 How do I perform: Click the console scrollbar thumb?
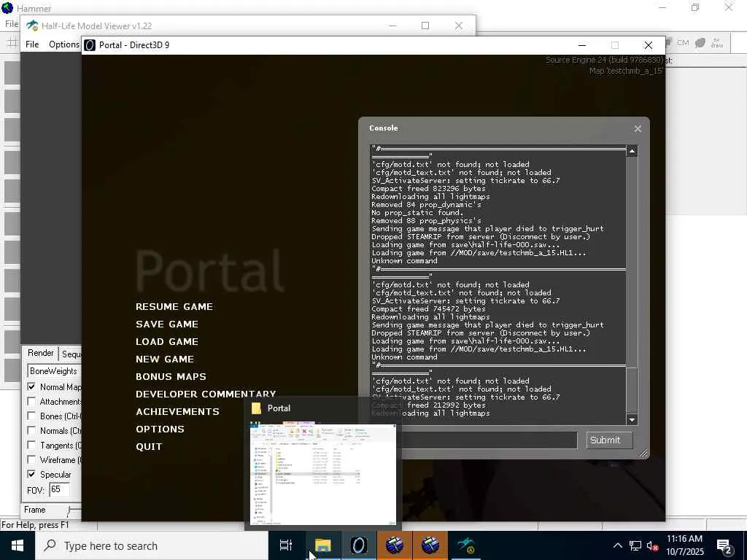(632, 390)
